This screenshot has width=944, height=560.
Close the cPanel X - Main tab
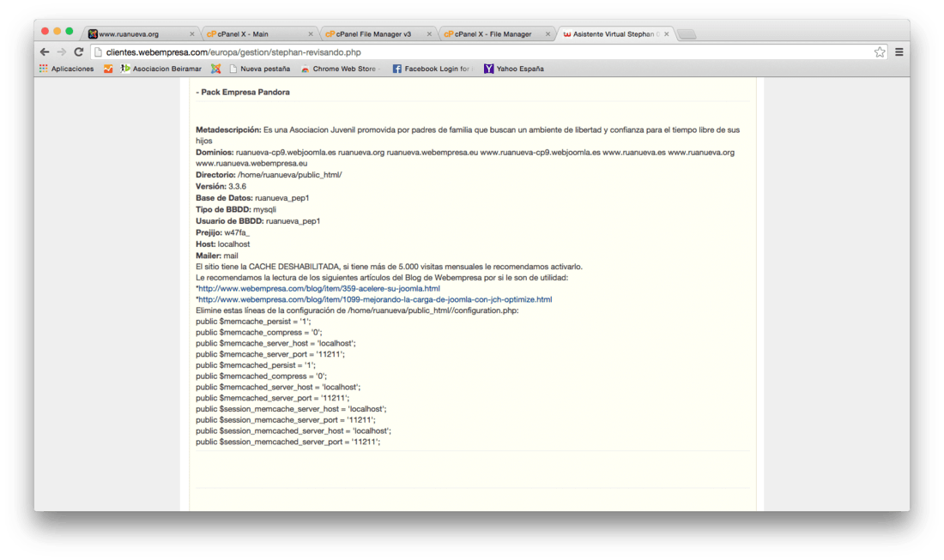click(311, 34)
